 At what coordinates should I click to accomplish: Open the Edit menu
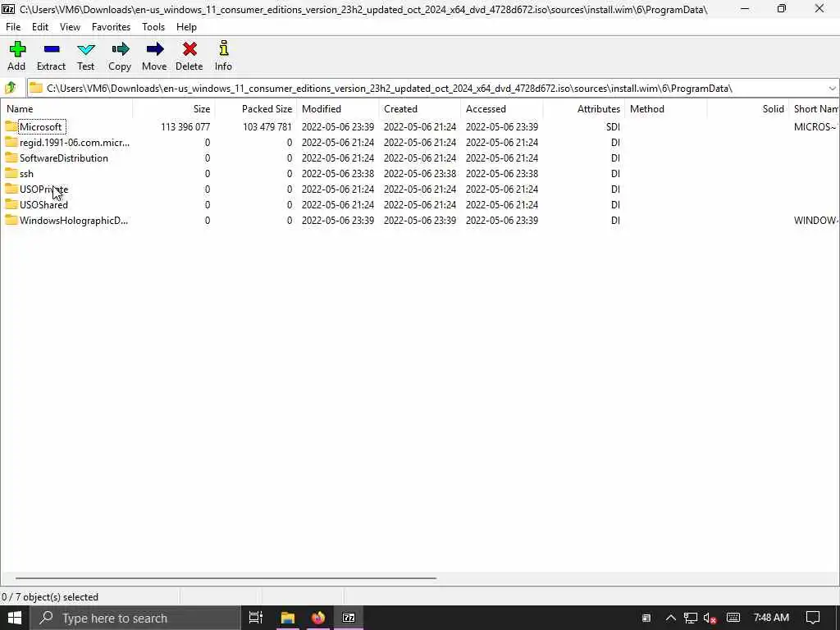(x=40, y=27)
